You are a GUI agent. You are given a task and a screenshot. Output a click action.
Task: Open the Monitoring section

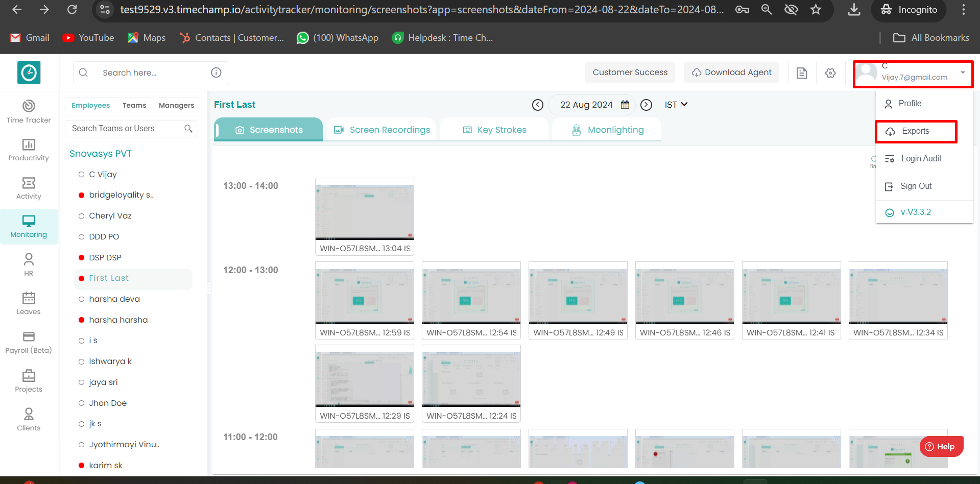pyautogui.click(x=29, y=227)
